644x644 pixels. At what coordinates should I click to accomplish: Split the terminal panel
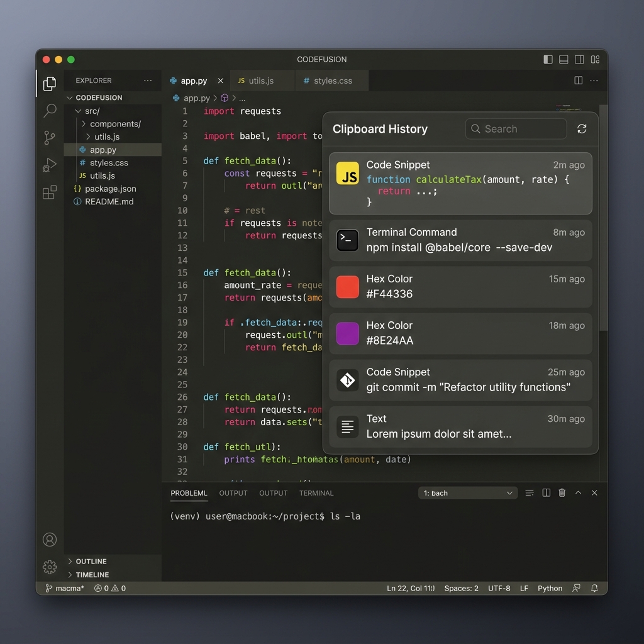point(547,493)
